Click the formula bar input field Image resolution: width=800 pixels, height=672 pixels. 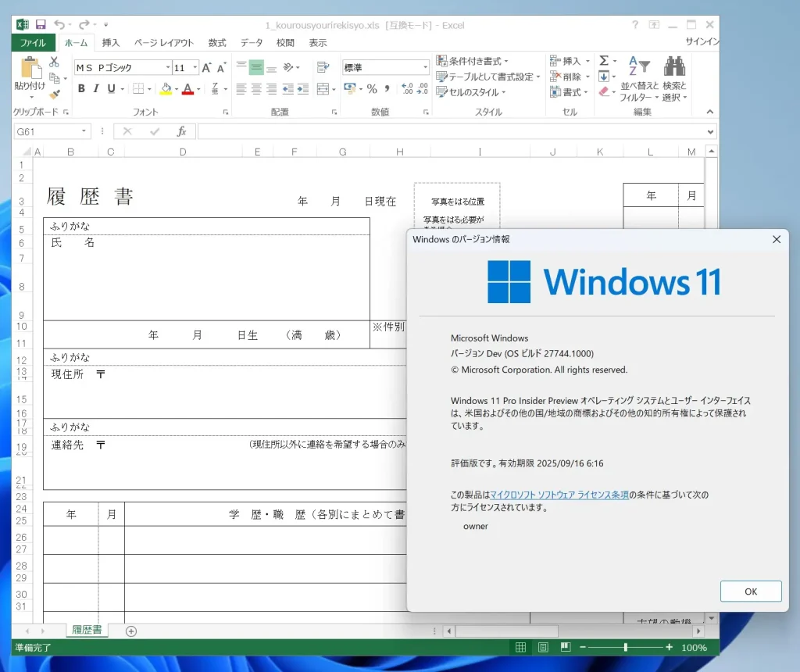[452, 131]
